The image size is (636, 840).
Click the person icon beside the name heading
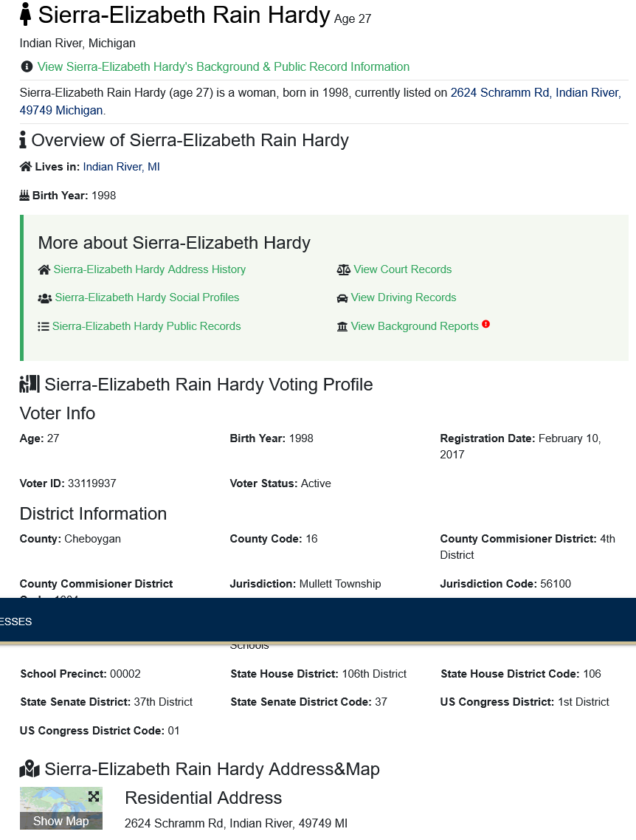pos(25,15)
